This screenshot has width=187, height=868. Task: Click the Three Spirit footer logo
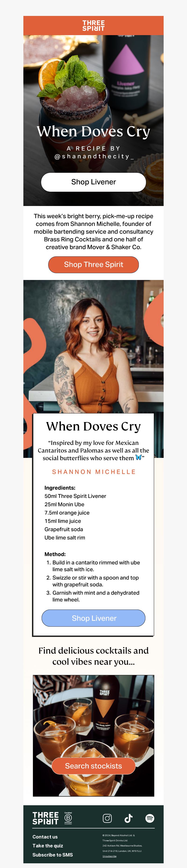click(45, 818)
